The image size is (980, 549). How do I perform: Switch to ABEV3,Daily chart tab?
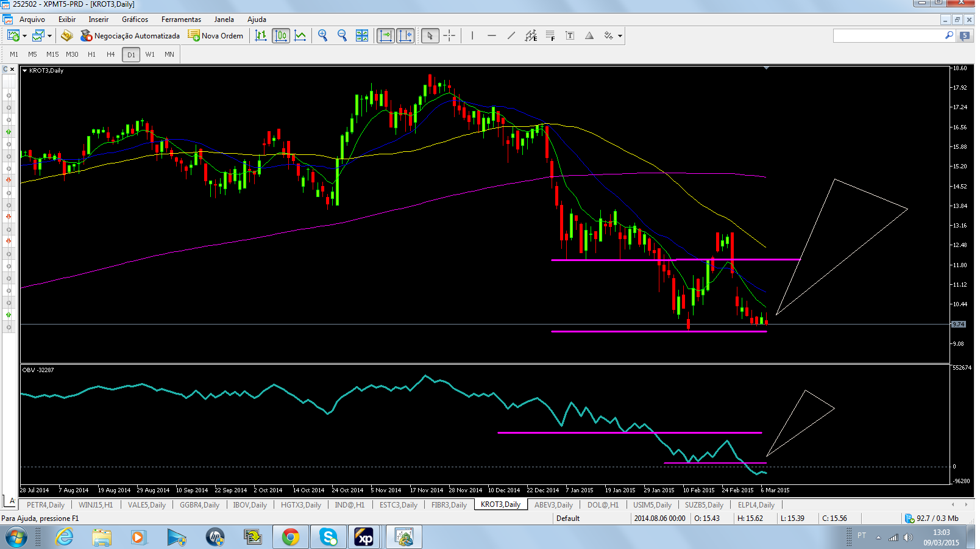tap(553, 505)
